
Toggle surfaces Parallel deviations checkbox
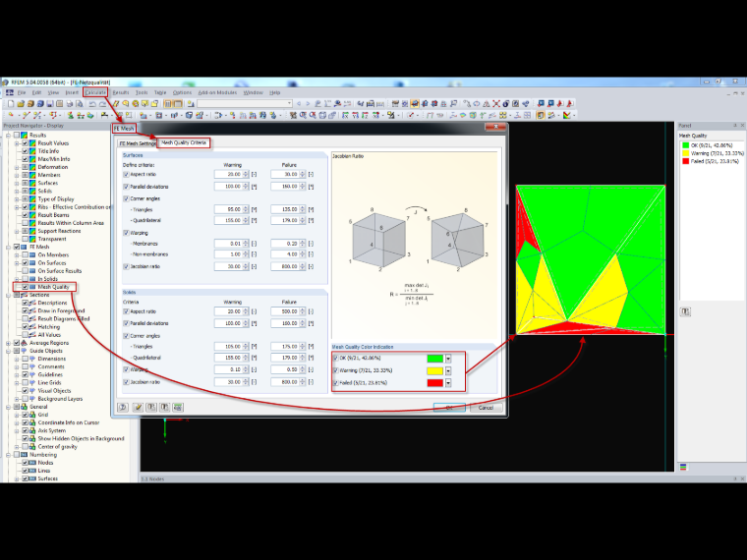point(126,187)
